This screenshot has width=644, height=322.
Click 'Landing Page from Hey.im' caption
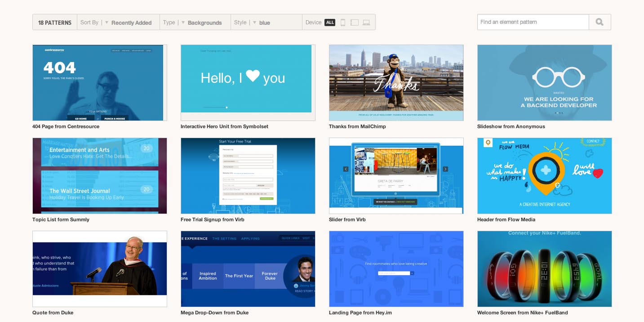pyautogui.click(x=360, y=313)
